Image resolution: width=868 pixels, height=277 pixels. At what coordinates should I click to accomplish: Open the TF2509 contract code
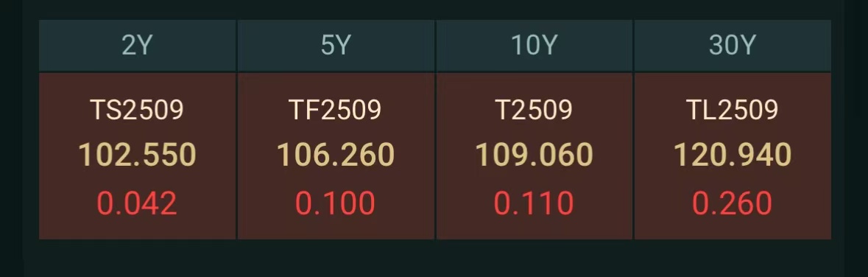tap(336, 111)
